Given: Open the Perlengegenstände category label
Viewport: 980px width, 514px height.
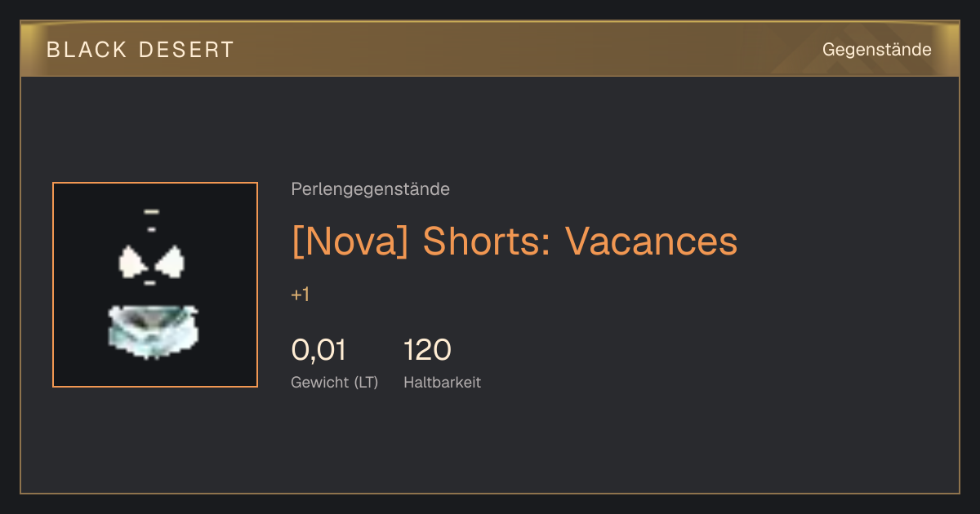Looking at the screenshot, I should point(370,189).
